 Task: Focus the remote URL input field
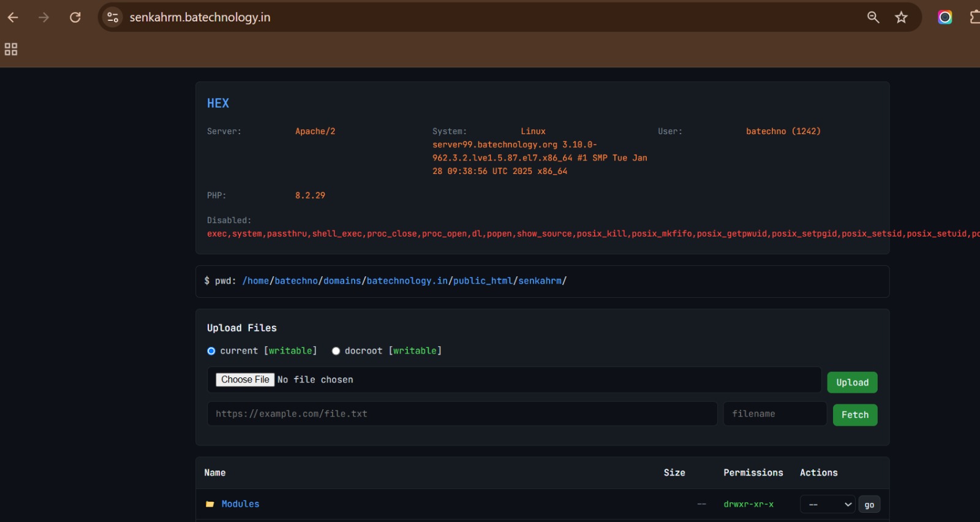tap(462, 414)
